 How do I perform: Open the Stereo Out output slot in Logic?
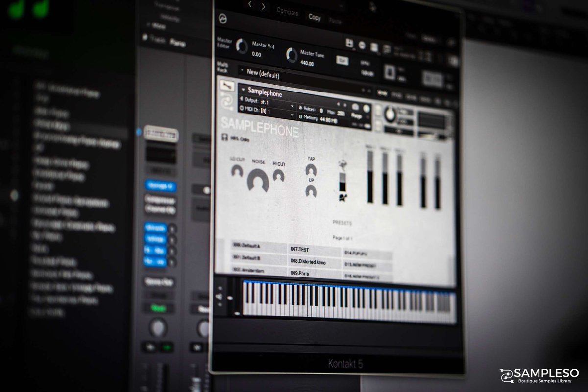pyautogui.click(x=160, y=282)
